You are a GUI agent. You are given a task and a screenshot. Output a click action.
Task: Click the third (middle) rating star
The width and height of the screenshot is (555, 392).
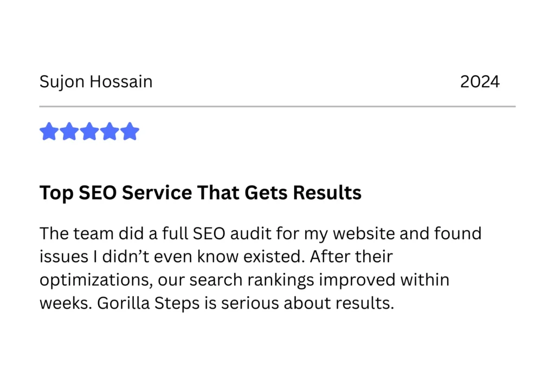(x=89, y=132)
